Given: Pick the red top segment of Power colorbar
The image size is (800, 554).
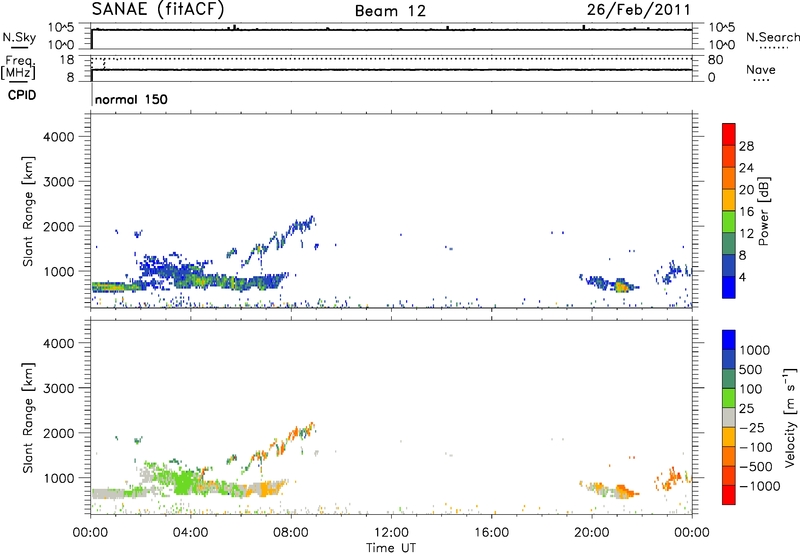Looking at the screenshot, I should (x=729, y=134).
